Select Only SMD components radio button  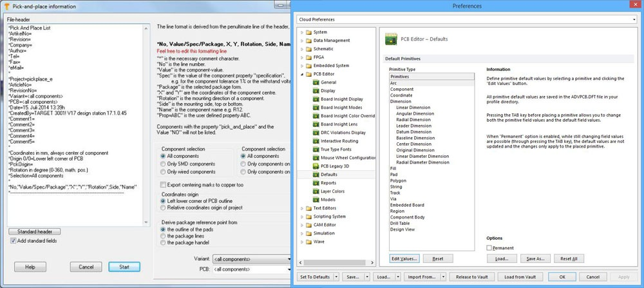point(163,164)
